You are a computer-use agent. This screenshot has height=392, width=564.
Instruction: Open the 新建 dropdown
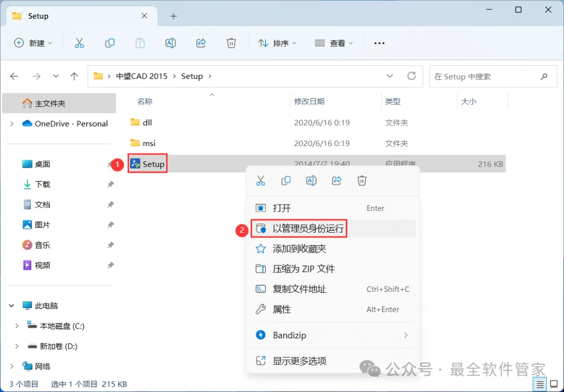(x=33, y=43)
